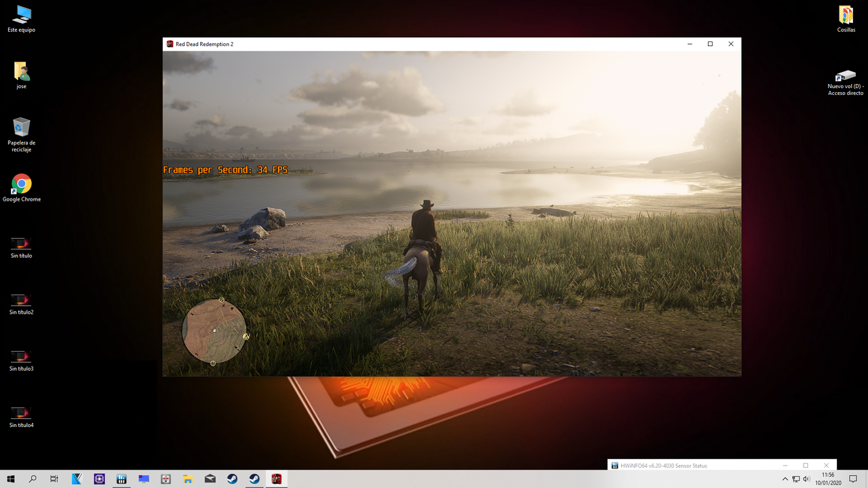Screen dimensions: 868x488
Task: Open Task View from the taskbar
Action: 54,479
